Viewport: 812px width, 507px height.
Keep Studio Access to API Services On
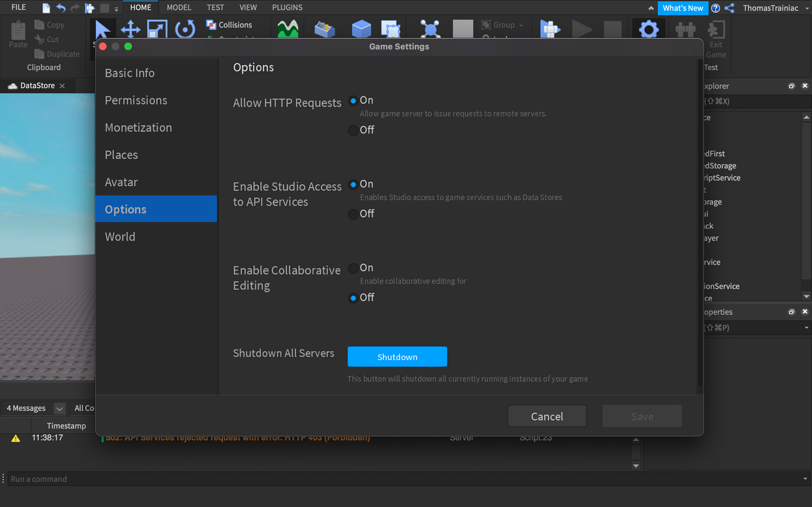[x=353, y=184]
